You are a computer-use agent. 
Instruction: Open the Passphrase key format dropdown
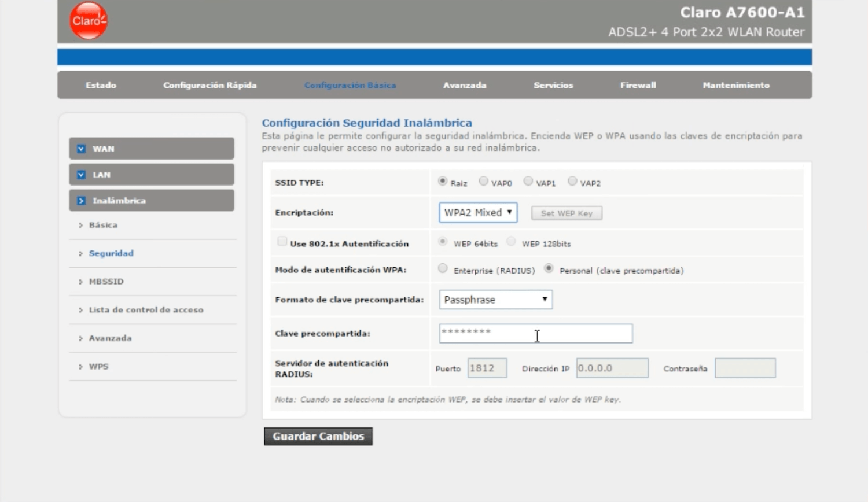(x=495, y=300)
